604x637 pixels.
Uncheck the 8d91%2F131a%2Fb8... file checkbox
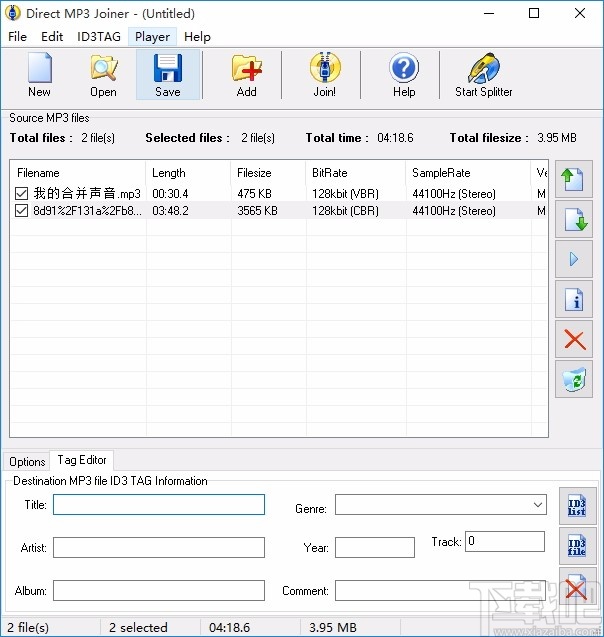click(x=21, y=210)
